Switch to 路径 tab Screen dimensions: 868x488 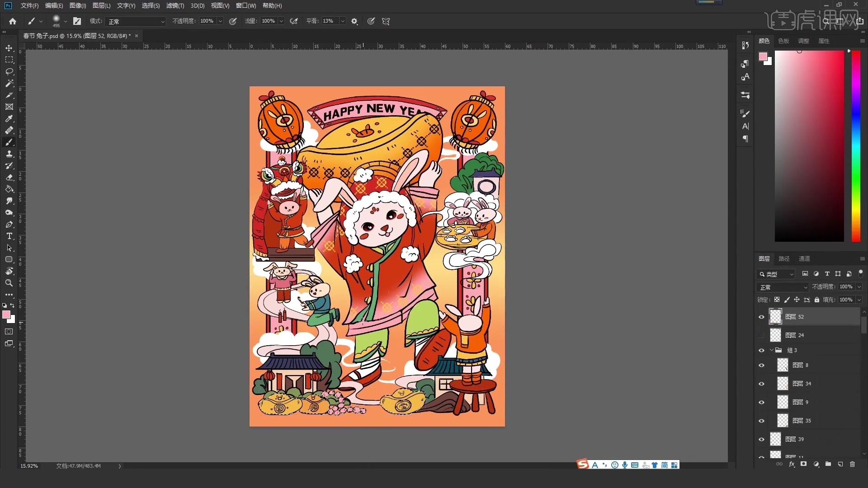(784, 258)
